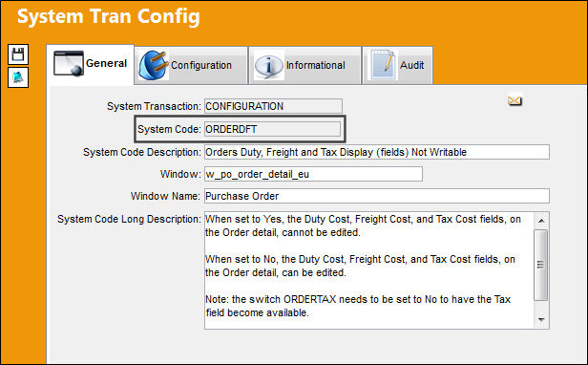
Task: Click the Window Name label
Action: (165, 196)
